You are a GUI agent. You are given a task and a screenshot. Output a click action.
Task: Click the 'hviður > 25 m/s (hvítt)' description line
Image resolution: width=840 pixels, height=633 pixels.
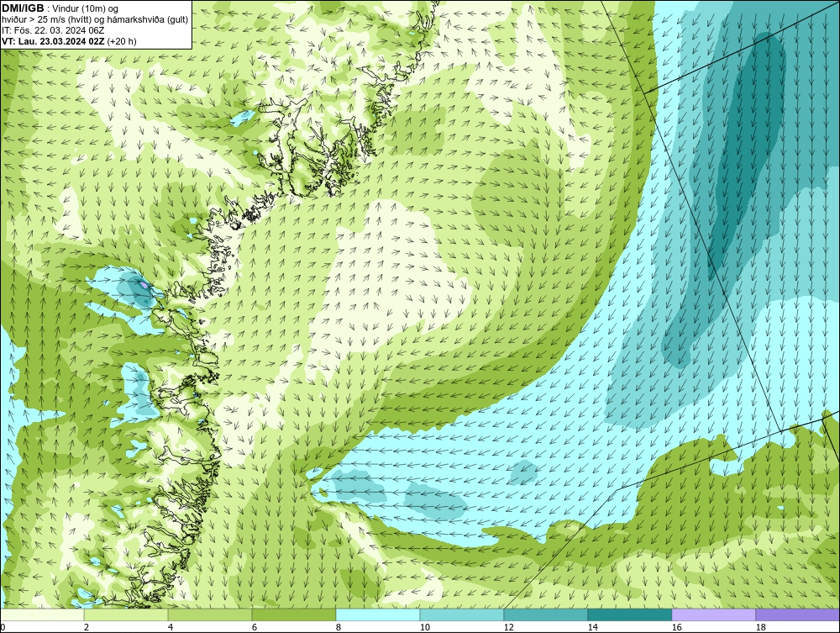(x=95, y=19)
